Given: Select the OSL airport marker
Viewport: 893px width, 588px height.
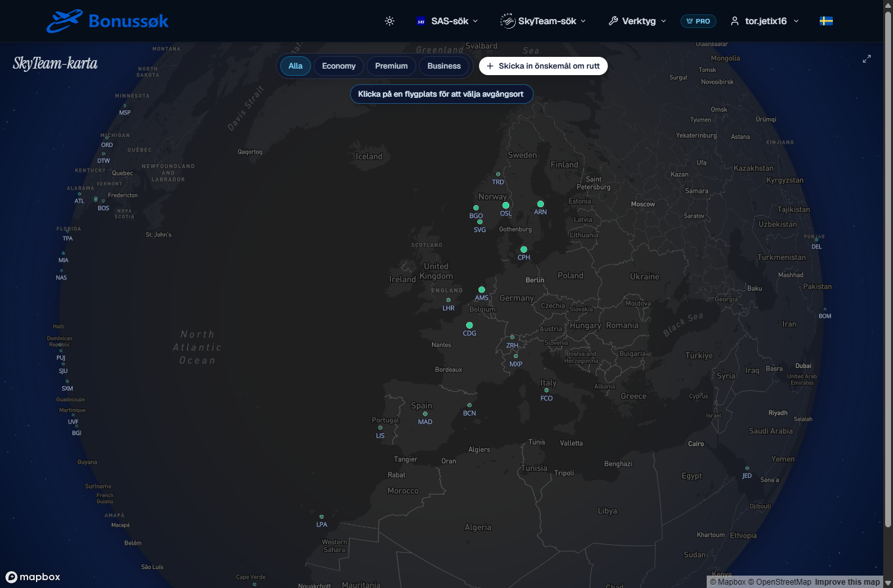Looking at the screenshot, I should point(506,205).
